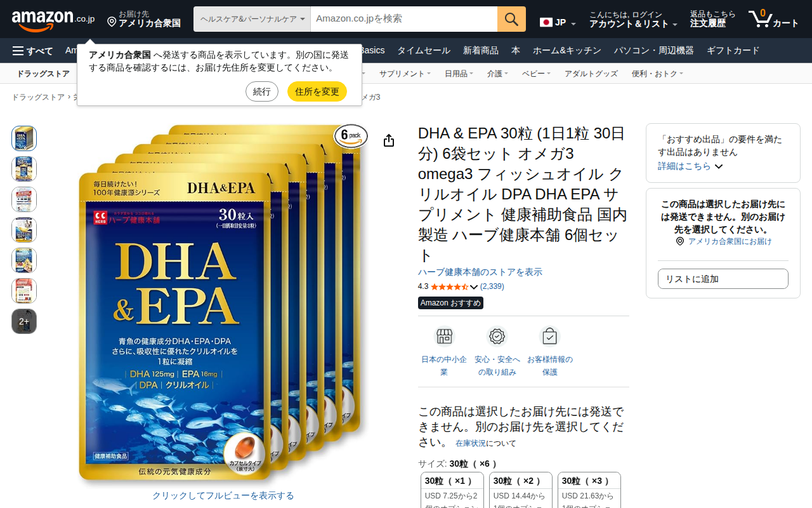Select size option 30粒 (×1)
Screen dimensions: 812x508
(x=452, y=490)
